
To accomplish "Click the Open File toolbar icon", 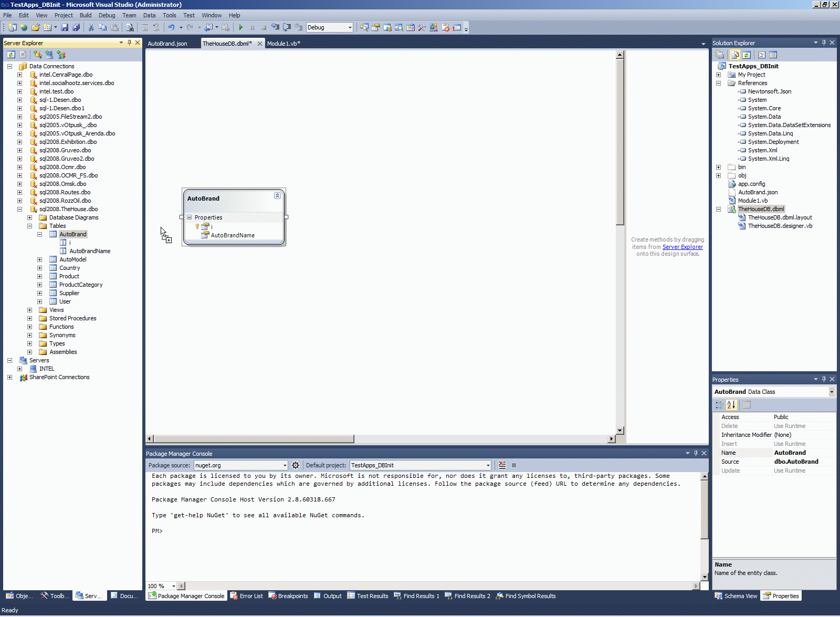I will coord(35,27).
